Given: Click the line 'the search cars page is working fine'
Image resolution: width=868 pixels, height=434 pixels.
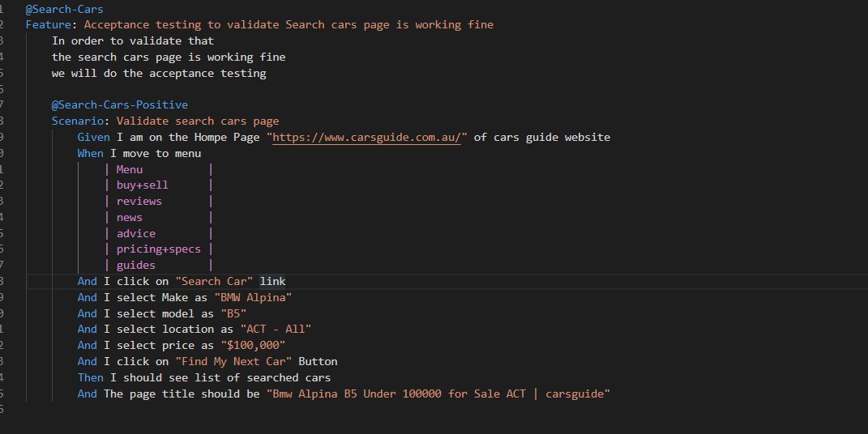Looking at the screenshot, I should 169,57.
